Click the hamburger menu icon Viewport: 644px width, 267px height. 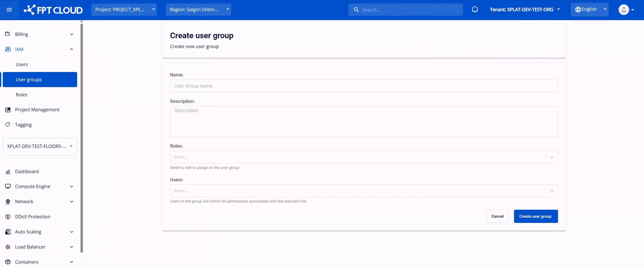9,10
